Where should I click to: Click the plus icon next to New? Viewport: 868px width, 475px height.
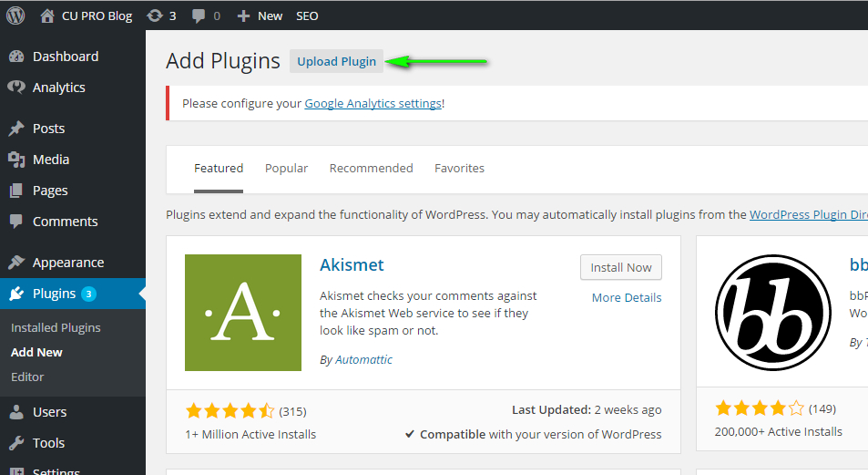[x=243, y=16]
